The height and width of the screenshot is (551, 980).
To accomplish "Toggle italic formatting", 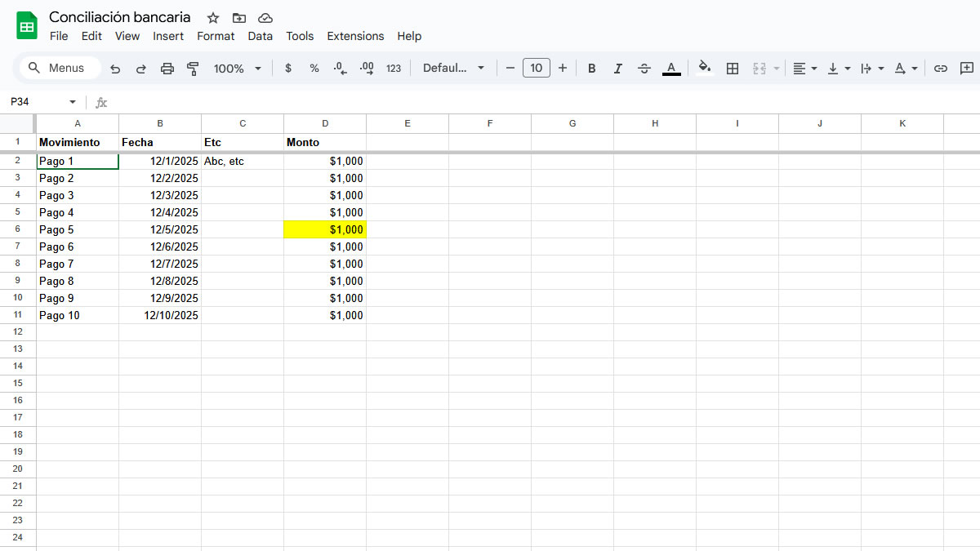I will click(617, 69).
